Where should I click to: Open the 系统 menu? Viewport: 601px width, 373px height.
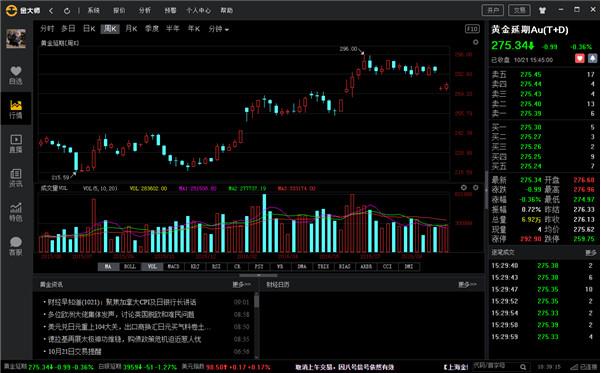[94, 10]
